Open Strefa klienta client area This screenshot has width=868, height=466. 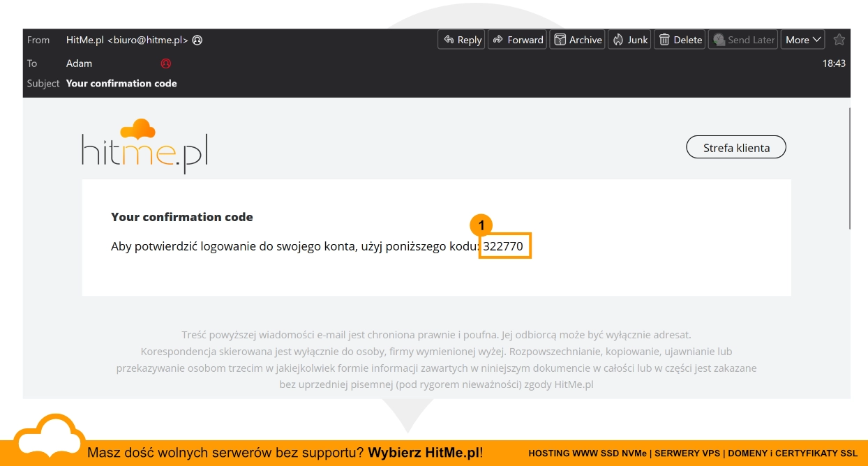pos(736,147)
